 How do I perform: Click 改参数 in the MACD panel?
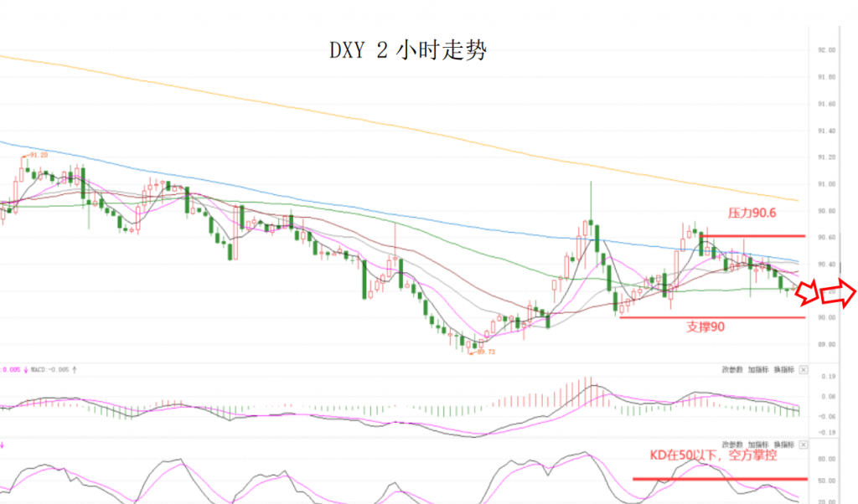[732, 370]
